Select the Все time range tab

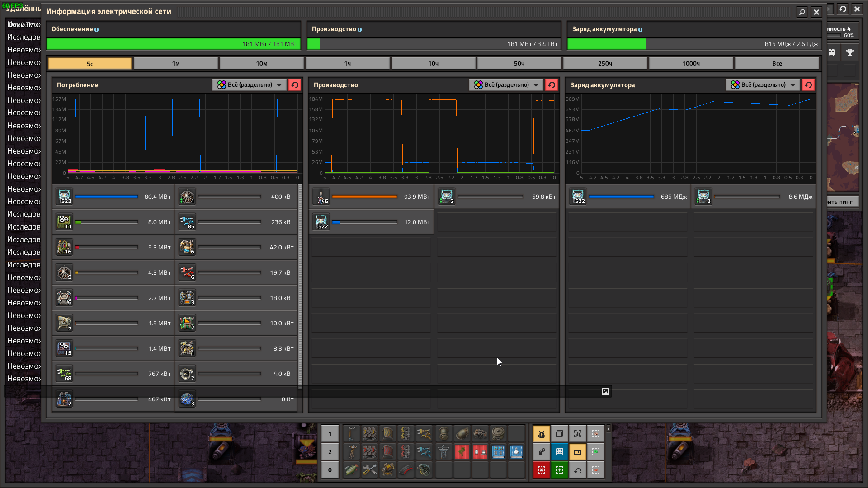pos(777,63)
